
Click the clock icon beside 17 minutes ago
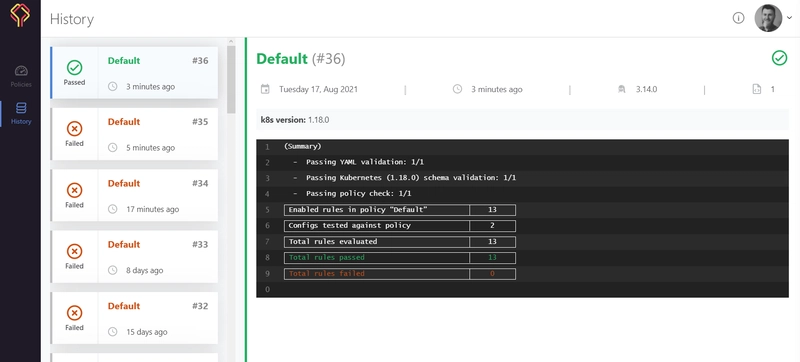click(x=113, y=209)
